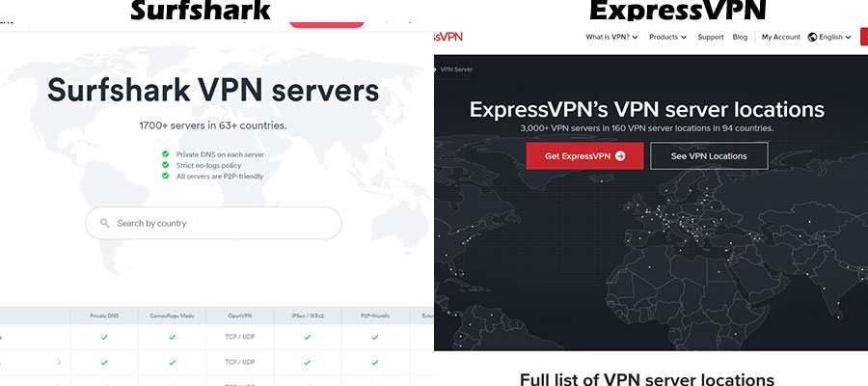Click the green check beside Private DNS on each server
The width and height of the screenshot is (868, 386).
coord(165,154)
